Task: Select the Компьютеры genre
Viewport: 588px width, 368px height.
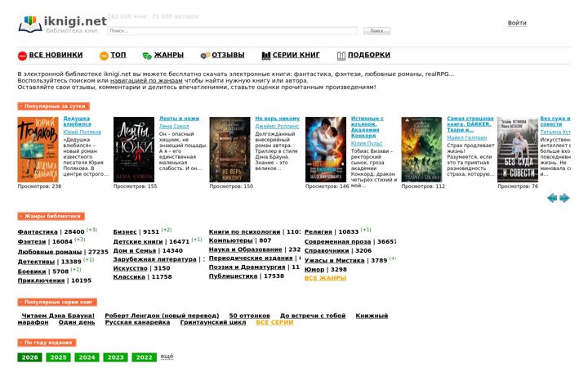Action: click(x=230, y=240)
